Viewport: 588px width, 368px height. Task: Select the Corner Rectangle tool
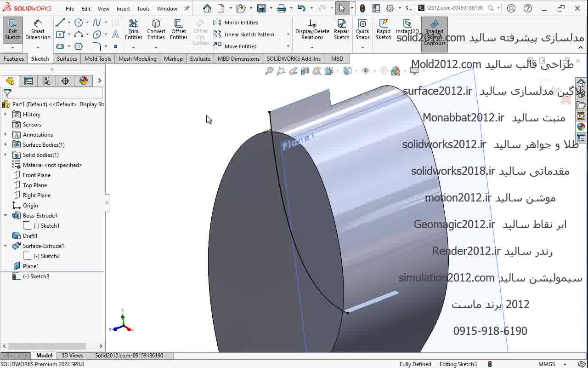60,34
